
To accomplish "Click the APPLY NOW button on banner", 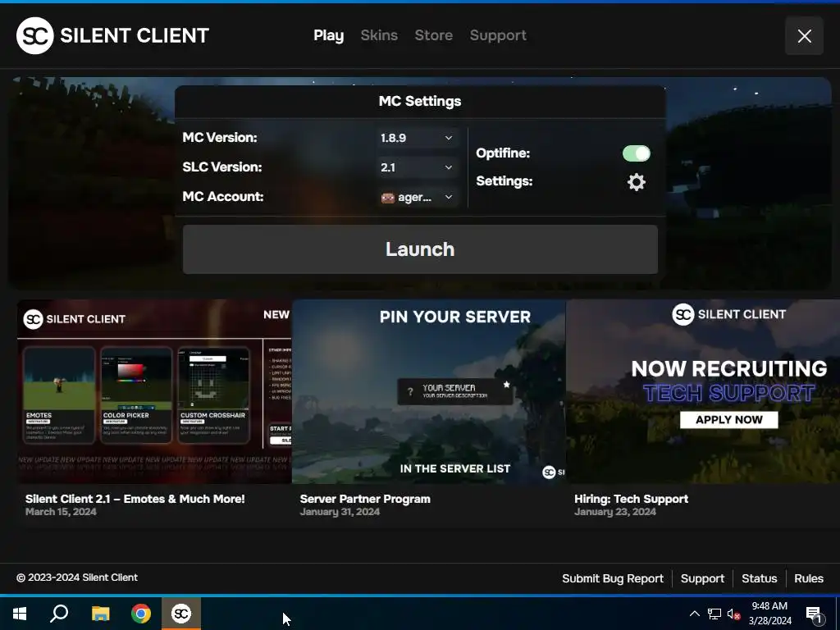I will pos(728,420).
